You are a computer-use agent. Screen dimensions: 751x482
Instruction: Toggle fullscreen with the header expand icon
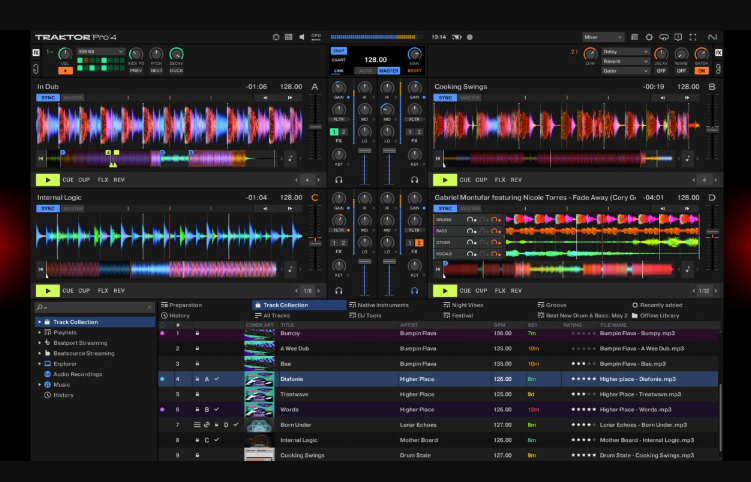click(x=693, y=37)
